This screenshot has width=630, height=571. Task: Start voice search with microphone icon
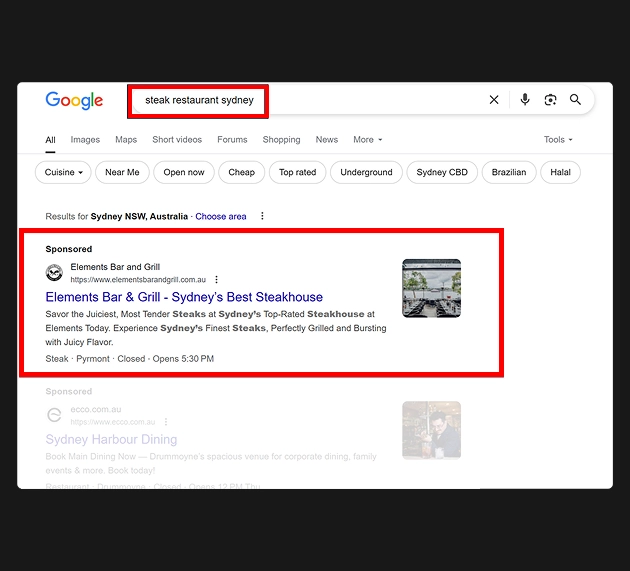(x=525, y=100)
